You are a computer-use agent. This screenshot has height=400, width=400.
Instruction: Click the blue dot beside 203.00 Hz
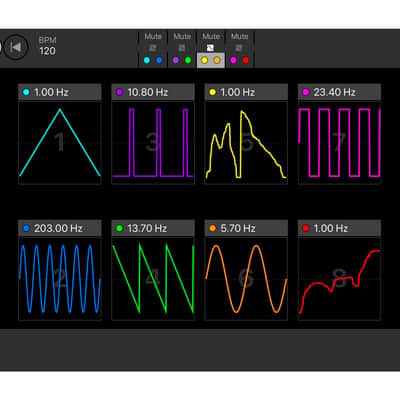(26, 228)
